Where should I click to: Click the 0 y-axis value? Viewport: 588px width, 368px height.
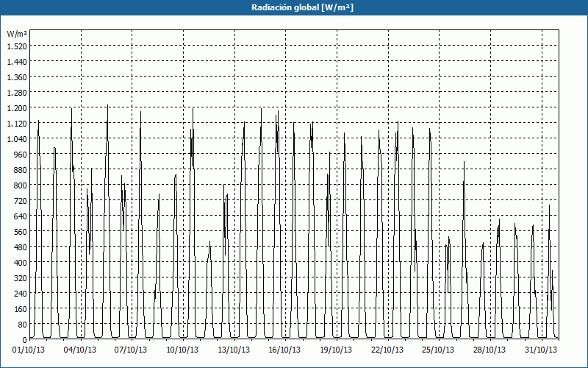[25, 340]
